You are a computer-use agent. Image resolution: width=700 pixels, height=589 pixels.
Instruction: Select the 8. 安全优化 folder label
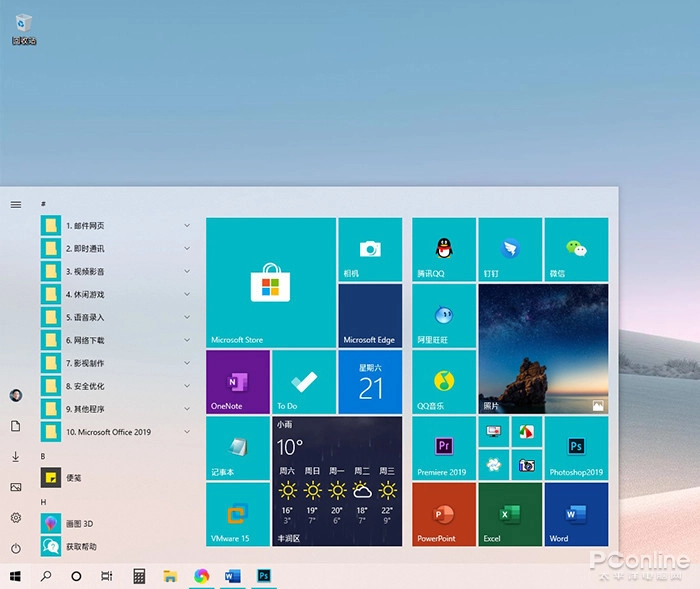click(85, 386)
